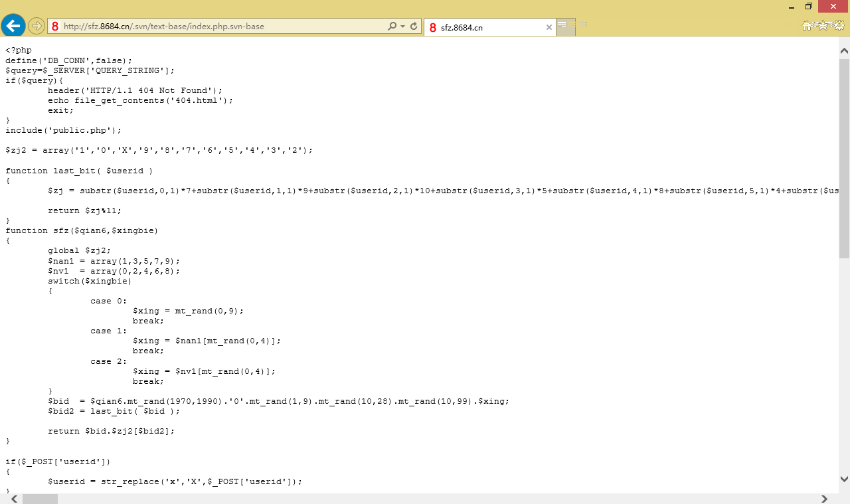This screenshot has width=850, height=504.
Task: Click the search magnifier in address bar
Action: click(392, 27)
